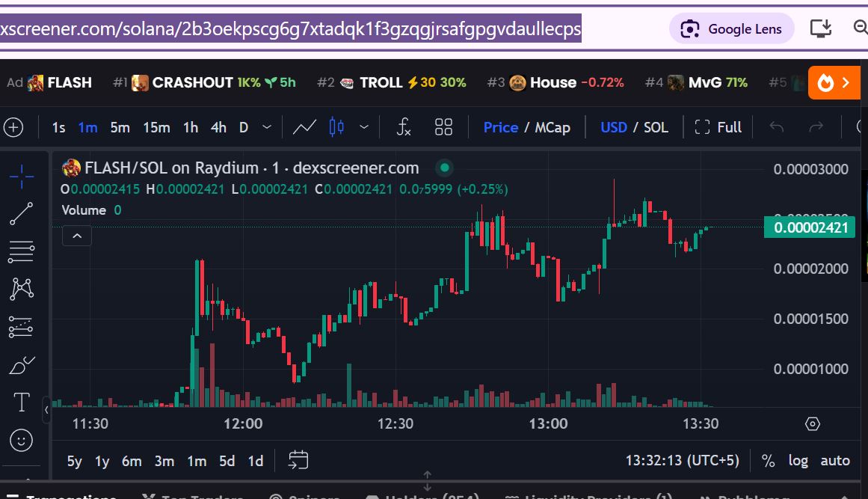Expand the chart style dropdown arrow
Viewport: 868px width, 499px height.
coord(364,127)
